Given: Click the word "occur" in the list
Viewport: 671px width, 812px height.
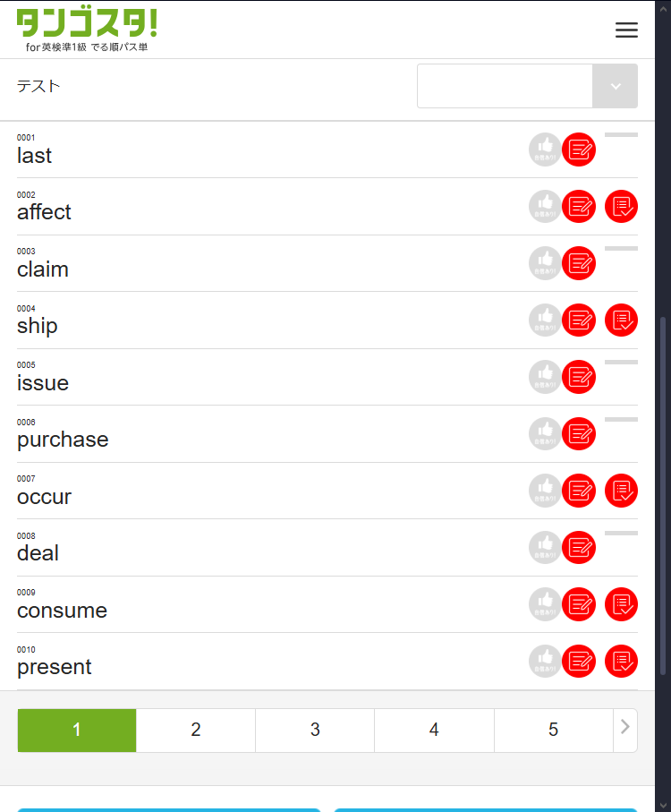Looking at the screenshot, I should point(44,497).
